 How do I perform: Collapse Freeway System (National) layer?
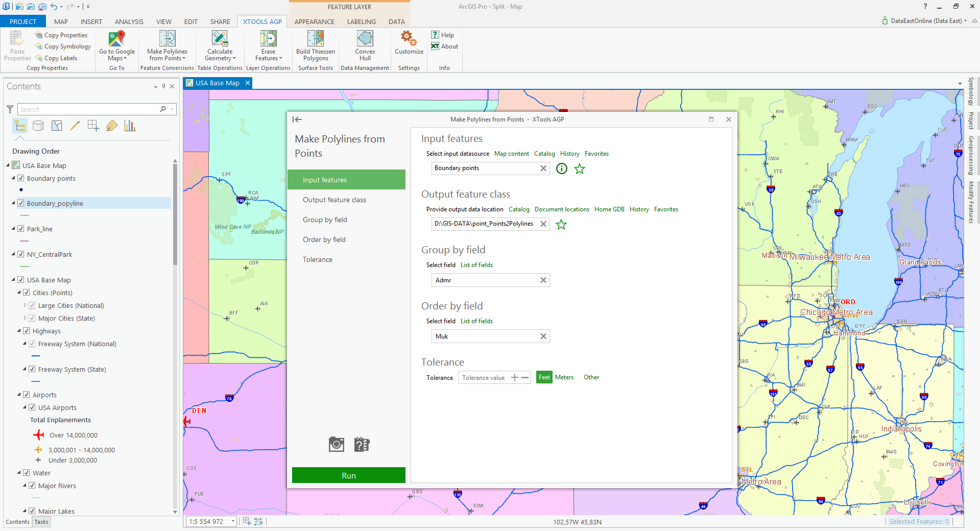point(25,344)
